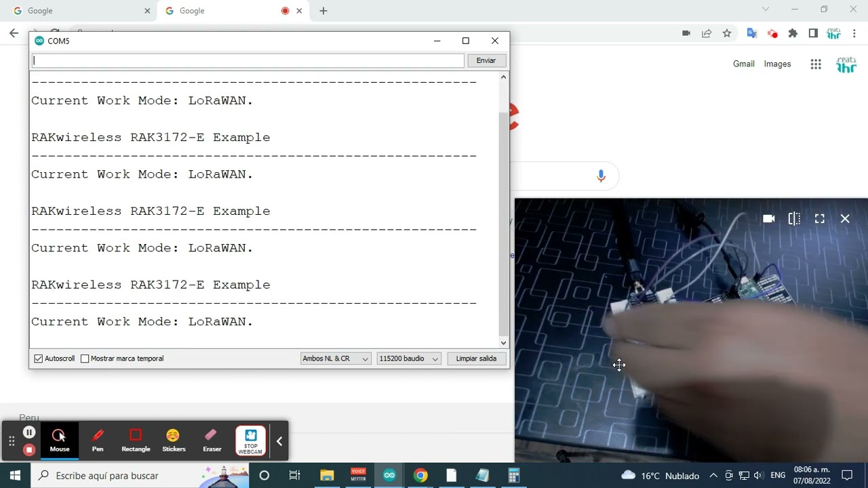Open the Google Translate extension
The image size is (868, 488).
point(751,33)
